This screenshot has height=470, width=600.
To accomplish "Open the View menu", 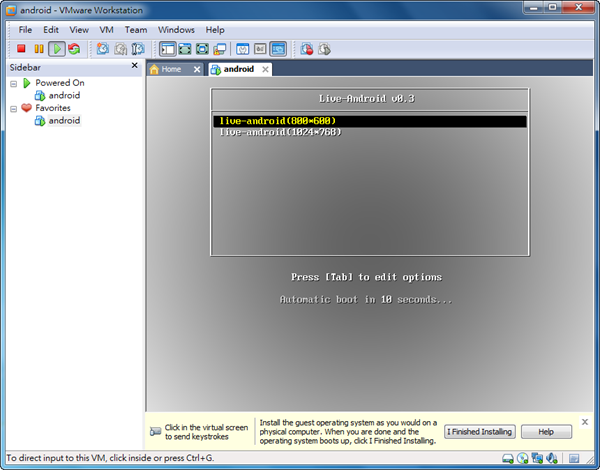I will [x=79, y=30].
